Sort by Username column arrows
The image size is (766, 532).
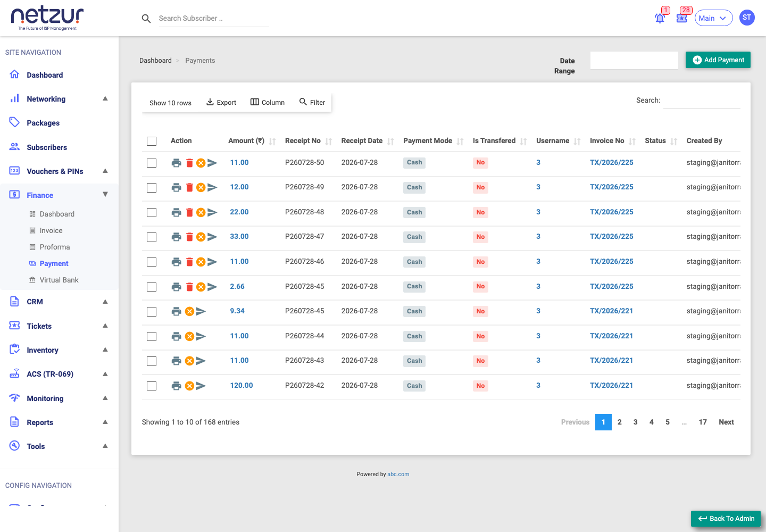(x=577, y=141)
